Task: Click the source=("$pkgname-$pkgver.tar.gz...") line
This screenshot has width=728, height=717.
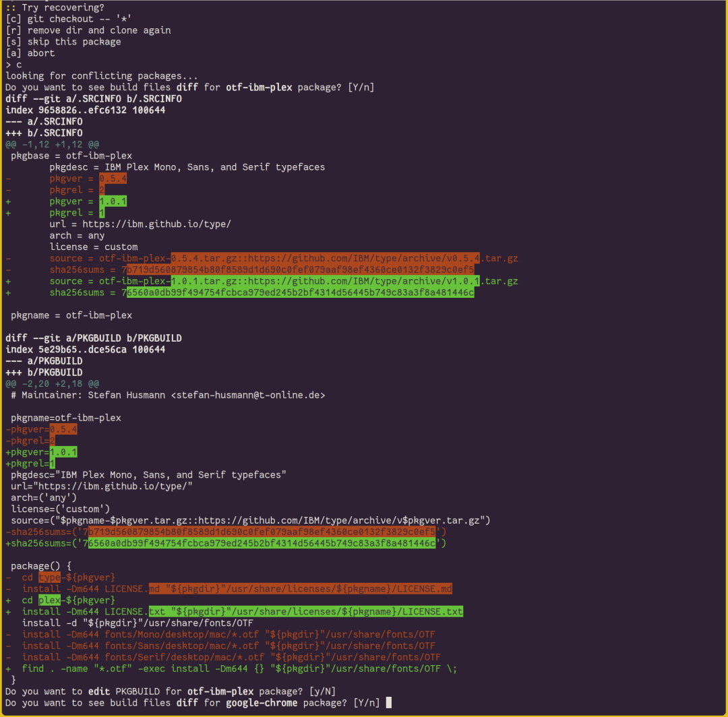Action: [251, 521]
